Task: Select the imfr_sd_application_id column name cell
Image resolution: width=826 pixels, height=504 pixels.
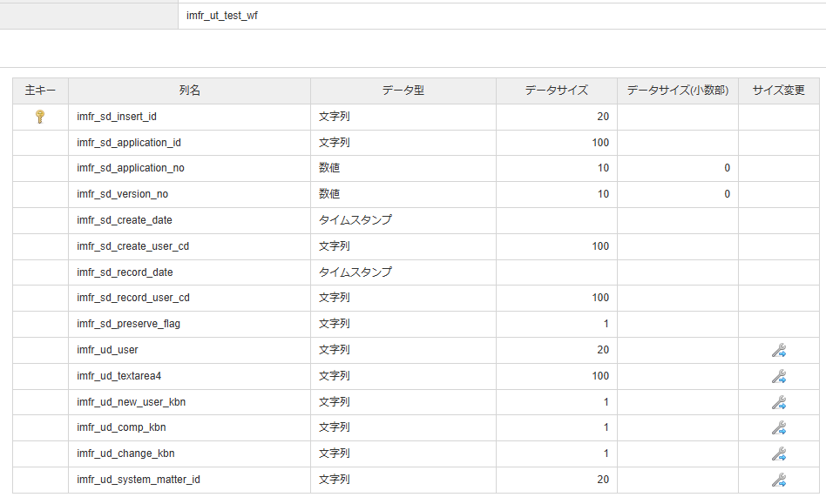Action: pos(128,142)
